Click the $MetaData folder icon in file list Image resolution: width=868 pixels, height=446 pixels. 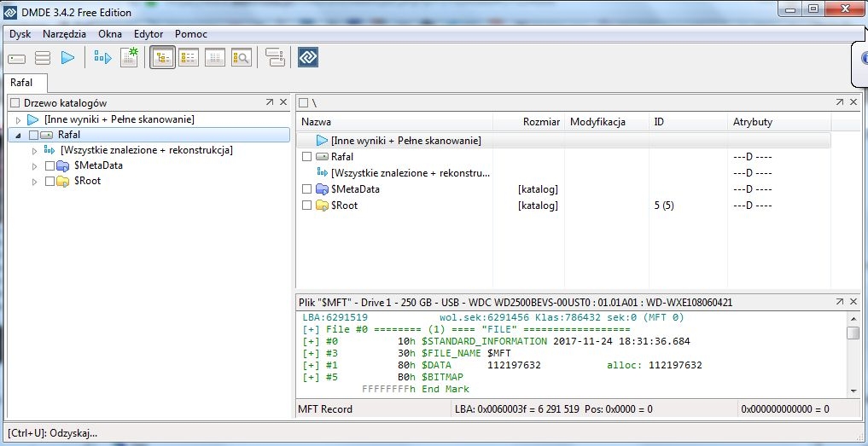click(x=322, y=189)
